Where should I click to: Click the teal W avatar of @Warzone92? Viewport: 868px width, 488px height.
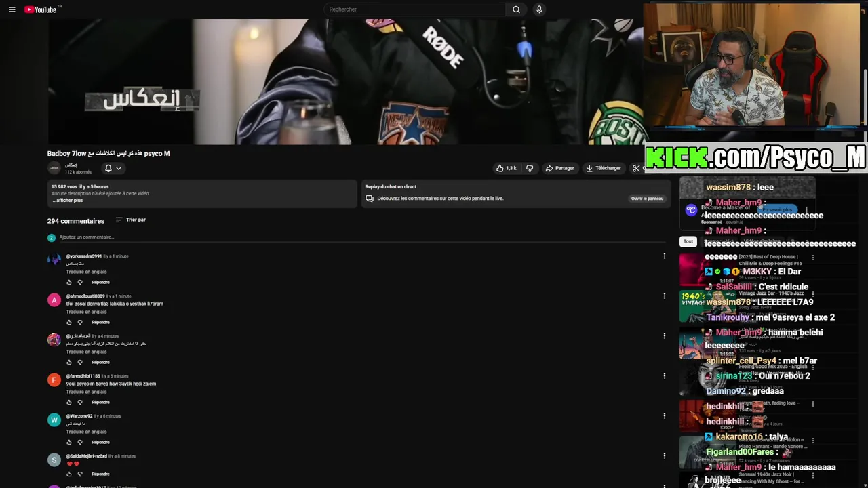54,420
